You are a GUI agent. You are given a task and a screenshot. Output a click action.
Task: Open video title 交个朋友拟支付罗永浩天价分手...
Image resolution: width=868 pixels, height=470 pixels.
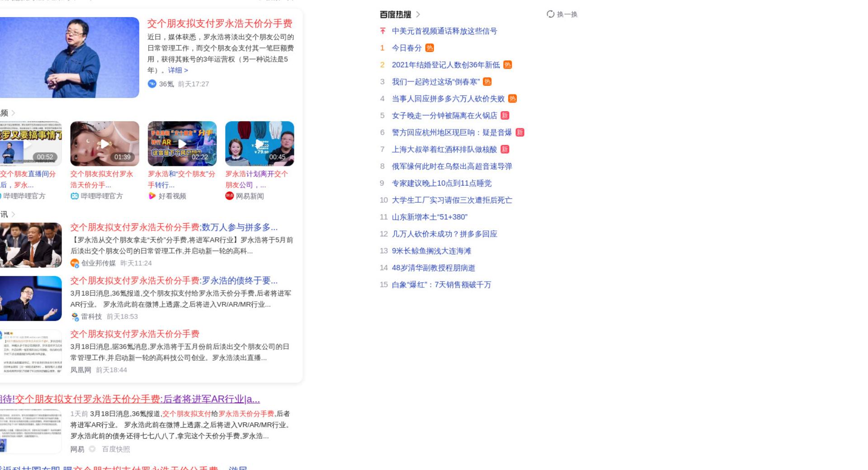(x=102, y=179)
